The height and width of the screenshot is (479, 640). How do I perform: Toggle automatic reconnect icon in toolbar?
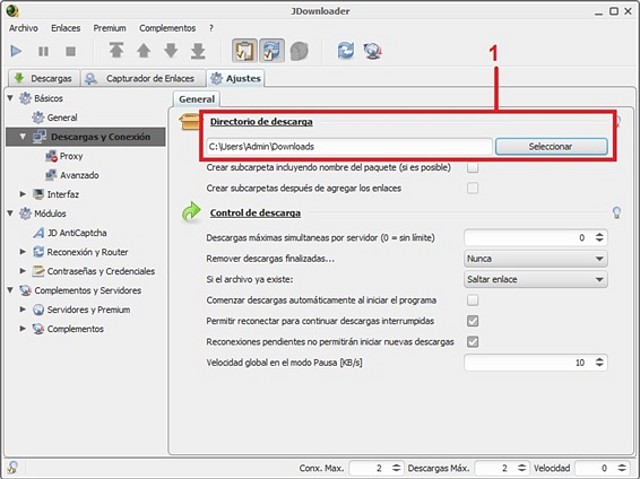tap(272, 51)
